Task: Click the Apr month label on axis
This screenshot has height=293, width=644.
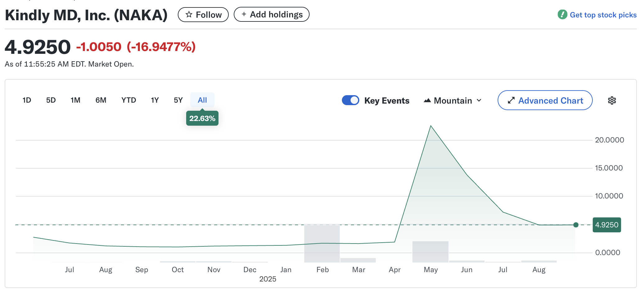Action: click(x=395, y=270)
